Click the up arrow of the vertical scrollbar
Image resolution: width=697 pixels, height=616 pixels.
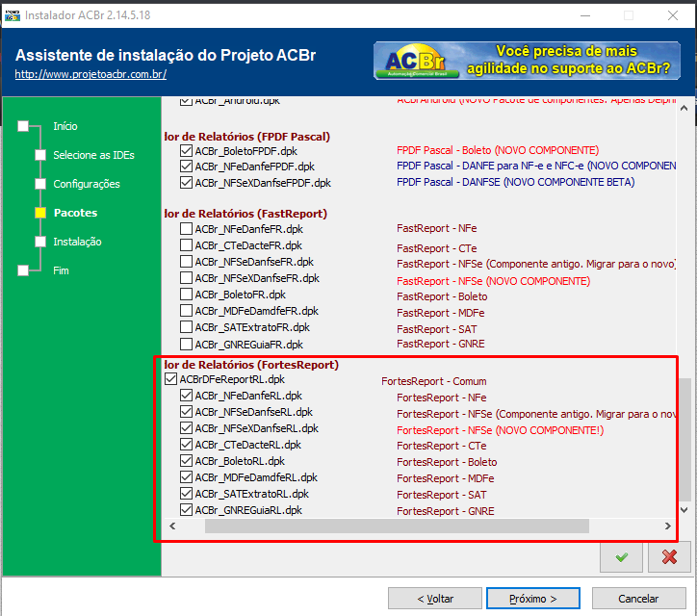point(684,108)
